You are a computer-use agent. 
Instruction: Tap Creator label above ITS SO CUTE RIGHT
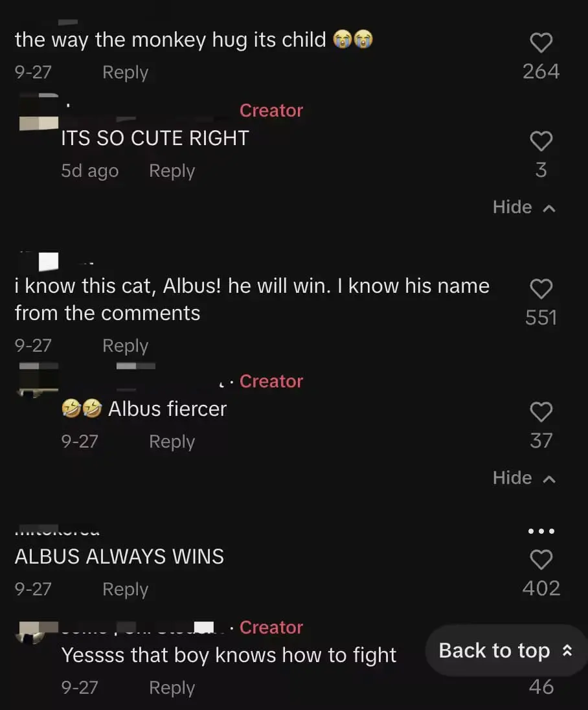click(271, 111)
